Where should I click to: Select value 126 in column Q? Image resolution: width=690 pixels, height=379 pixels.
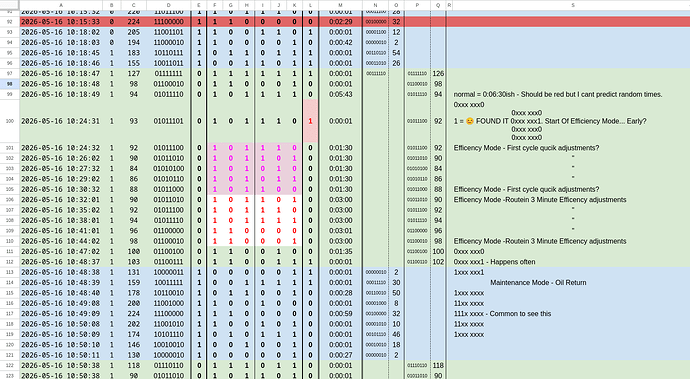(438, 74)
